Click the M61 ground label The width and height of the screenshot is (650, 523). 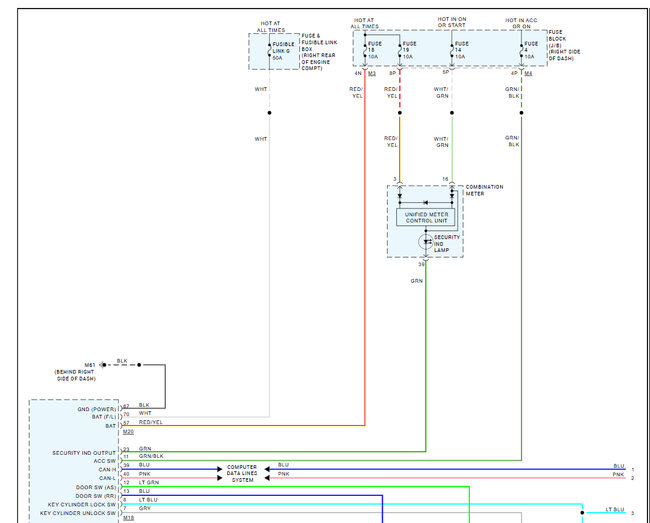point(90,365)
